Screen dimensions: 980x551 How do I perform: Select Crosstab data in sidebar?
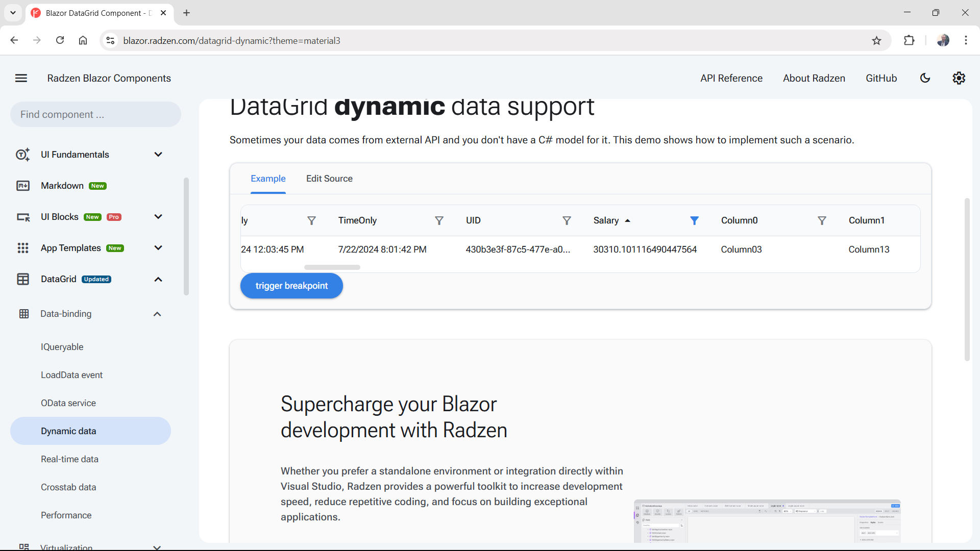[68, 487]
